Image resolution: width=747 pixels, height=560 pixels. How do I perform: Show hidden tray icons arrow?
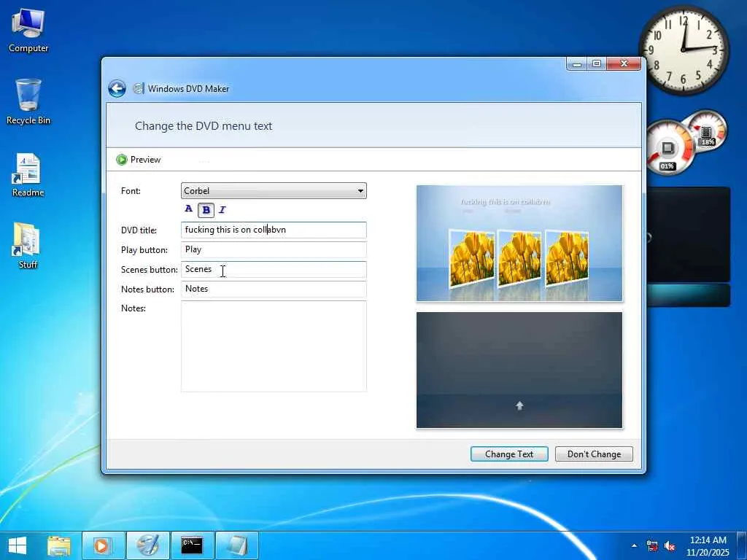(x=634, y=545)
